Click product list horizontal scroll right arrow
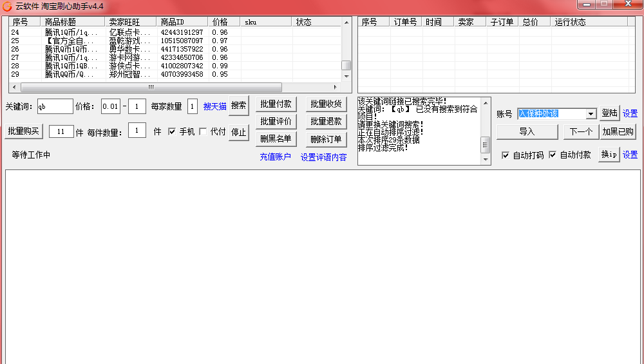 [x=335, y=87]
